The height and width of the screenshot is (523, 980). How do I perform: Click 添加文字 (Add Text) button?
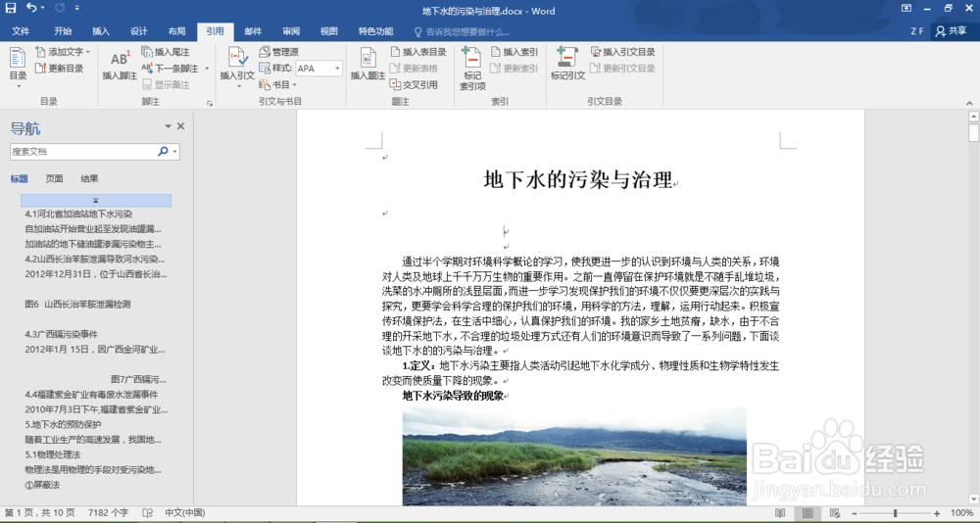pos(63,52)
